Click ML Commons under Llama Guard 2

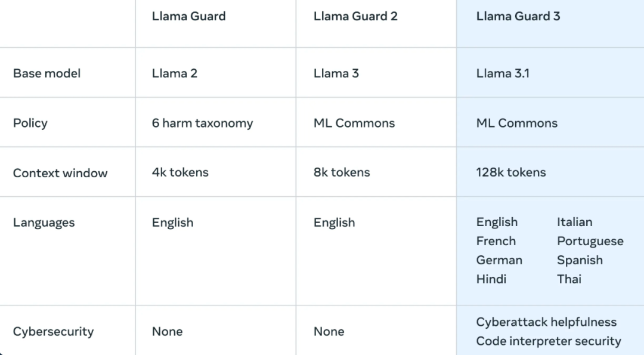354,123
